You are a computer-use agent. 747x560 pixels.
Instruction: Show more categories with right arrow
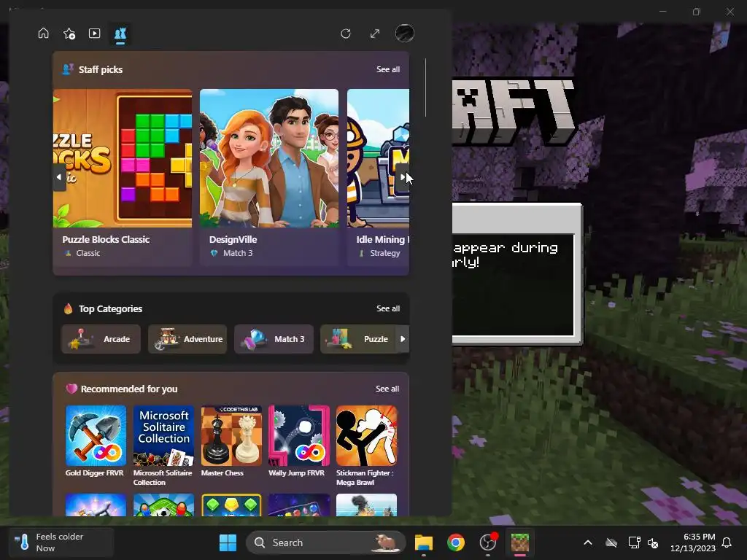[403, 339]
